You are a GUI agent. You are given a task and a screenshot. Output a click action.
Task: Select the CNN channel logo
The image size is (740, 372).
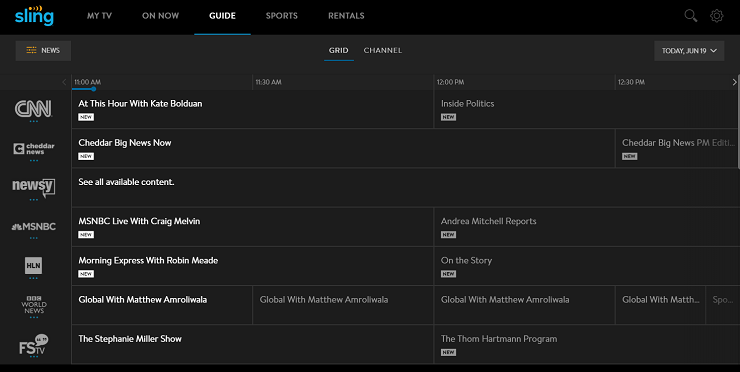click(x=34, y=109)
